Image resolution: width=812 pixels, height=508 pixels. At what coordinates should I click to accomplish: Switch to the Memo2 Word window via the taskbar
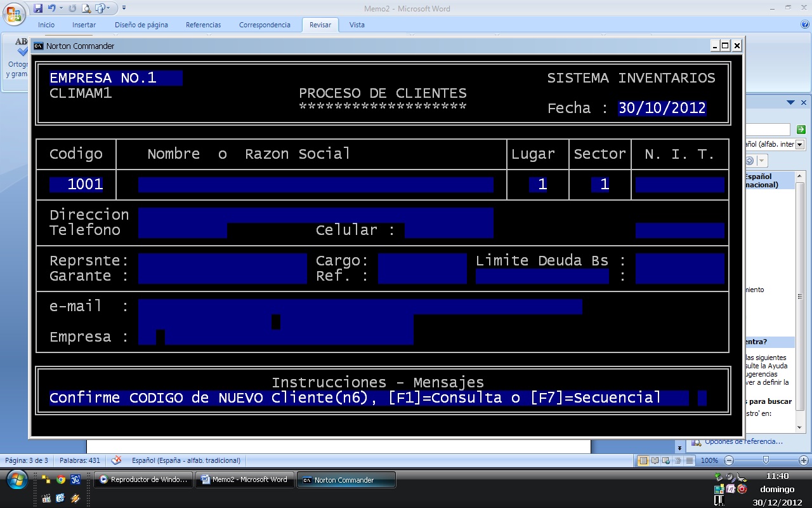[244, 479]
